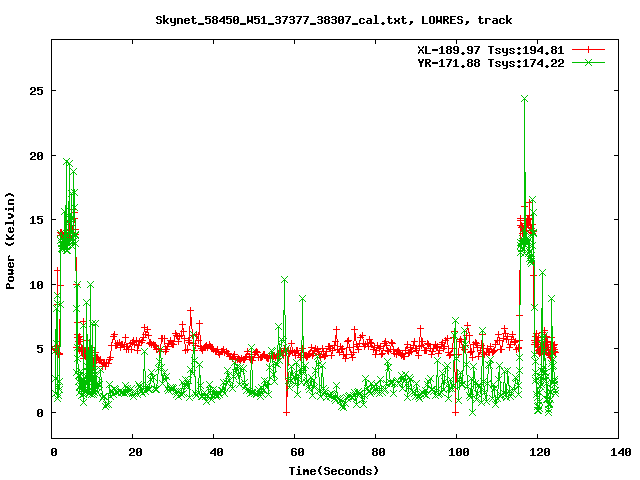
Task: Click the x-axis tick value 80
Action: point(378,452)
